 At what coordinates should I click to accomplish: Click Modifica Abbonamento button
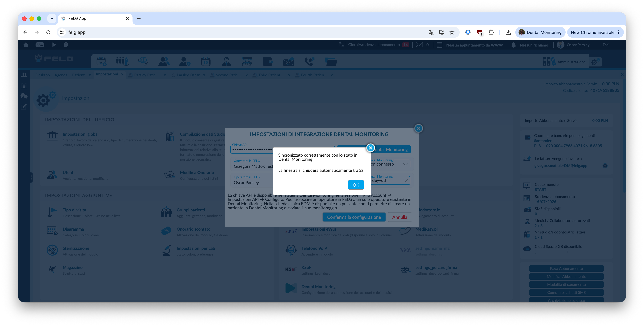click(x=566, y=277)
